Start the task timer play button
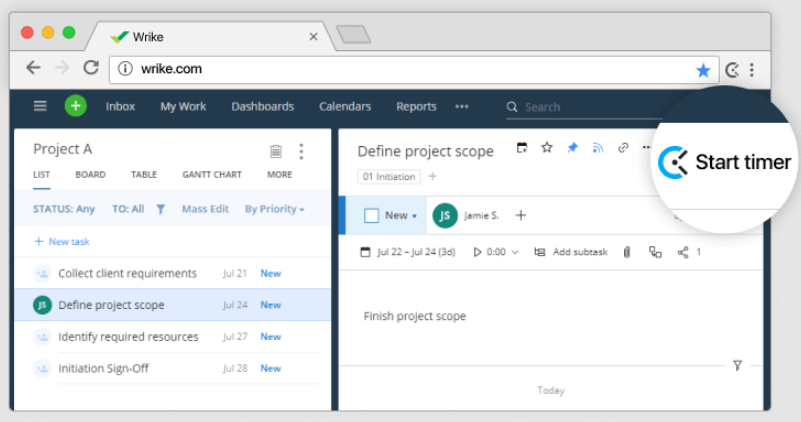This screenshot has width=801, height=422. [477, 252]
